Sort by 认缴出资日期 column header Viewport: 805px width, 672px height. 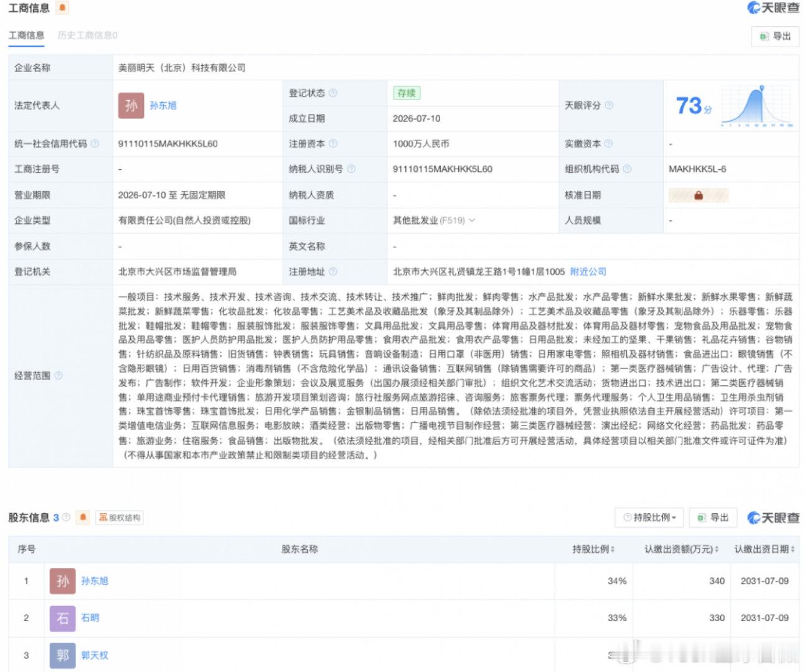coord(764,549)
